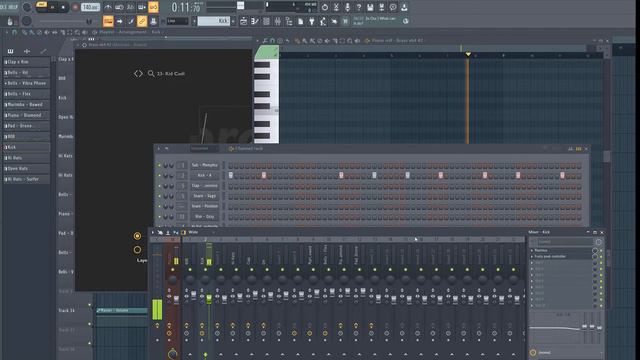
Task: Click the mouse cursor icon in Mixer toolbar
Action: tap(160, 232)
